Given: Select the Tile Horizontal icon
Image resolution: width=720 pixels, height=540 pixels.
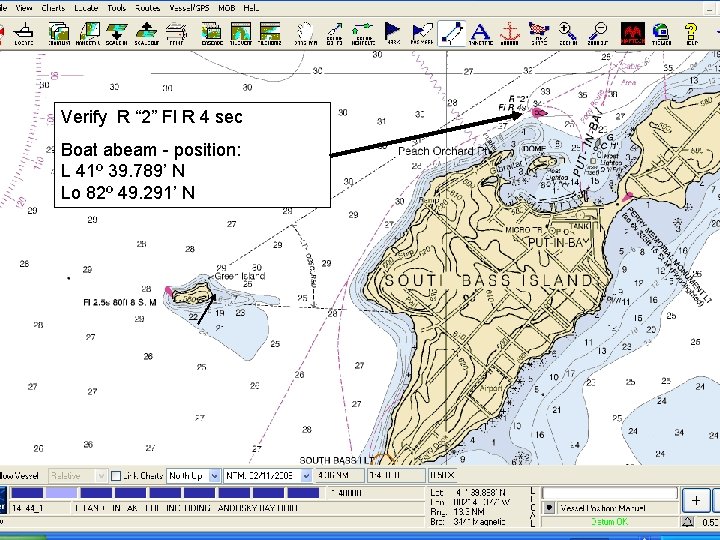Looking at the screenshot, I should [x=270, y=34].
